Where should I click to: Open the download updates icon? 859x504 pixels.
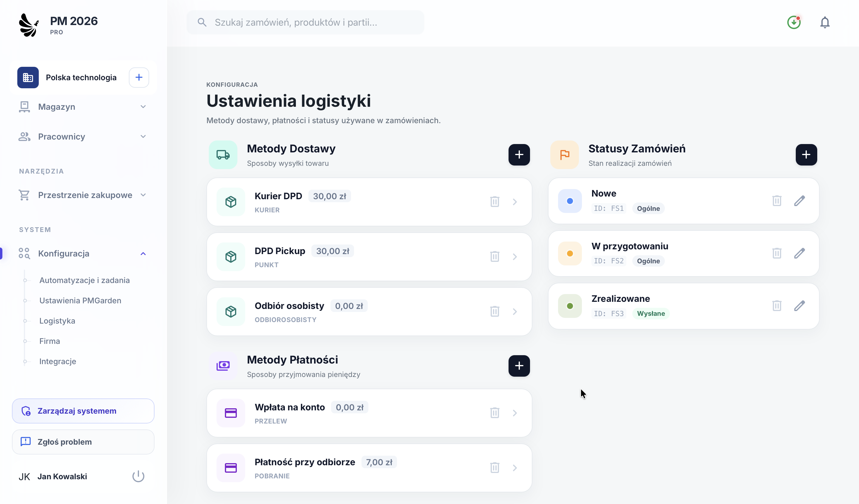pos(794,22)
